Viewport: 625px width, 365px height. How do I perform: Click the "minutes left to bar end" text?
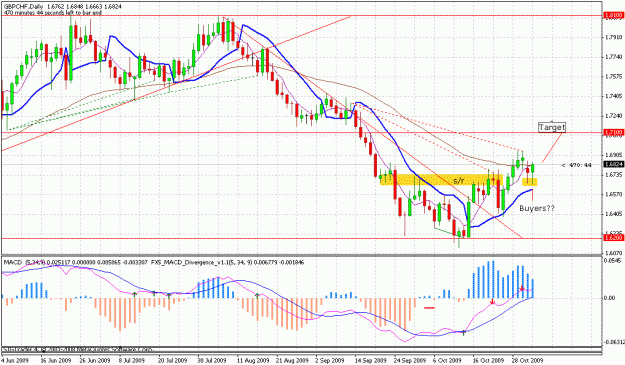(53, 13)
